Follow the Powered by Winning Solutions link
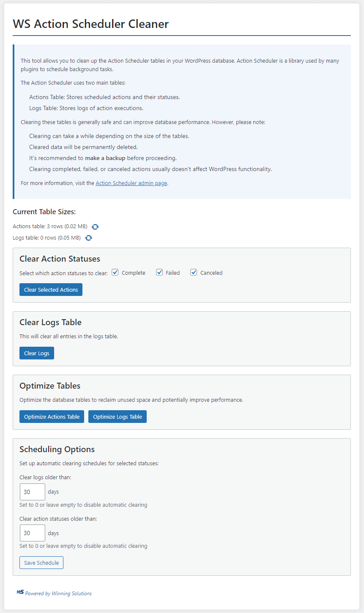The width and height of the screenshot is (364, 613). (x=58, y=594)
